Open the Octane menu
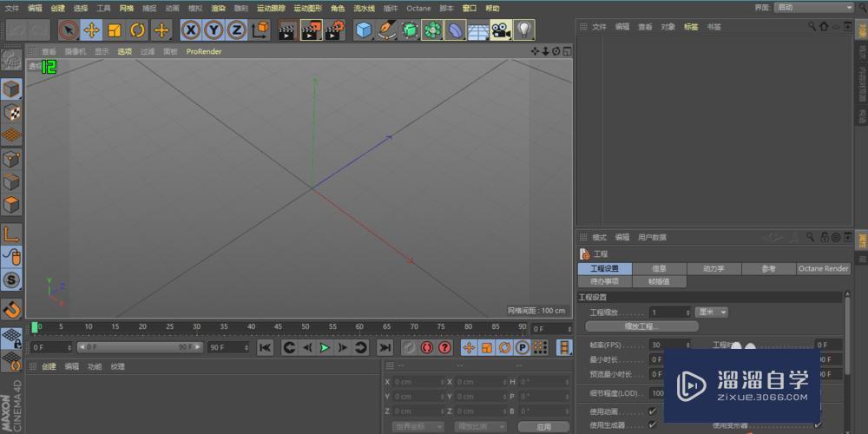 [x=418, y=9]
